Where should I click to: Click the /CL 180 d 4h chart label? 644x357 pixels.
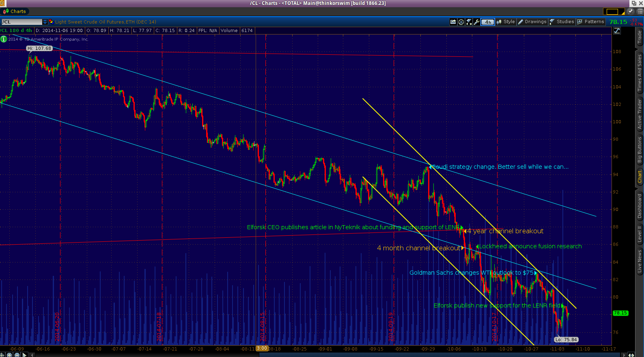pos(16,30)
